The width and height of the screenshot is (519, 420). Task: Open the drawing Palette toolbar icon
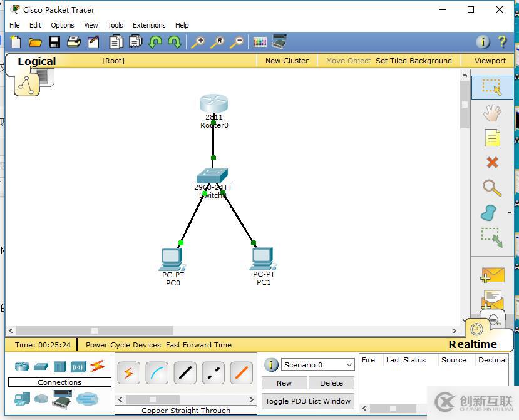point(260,42)
